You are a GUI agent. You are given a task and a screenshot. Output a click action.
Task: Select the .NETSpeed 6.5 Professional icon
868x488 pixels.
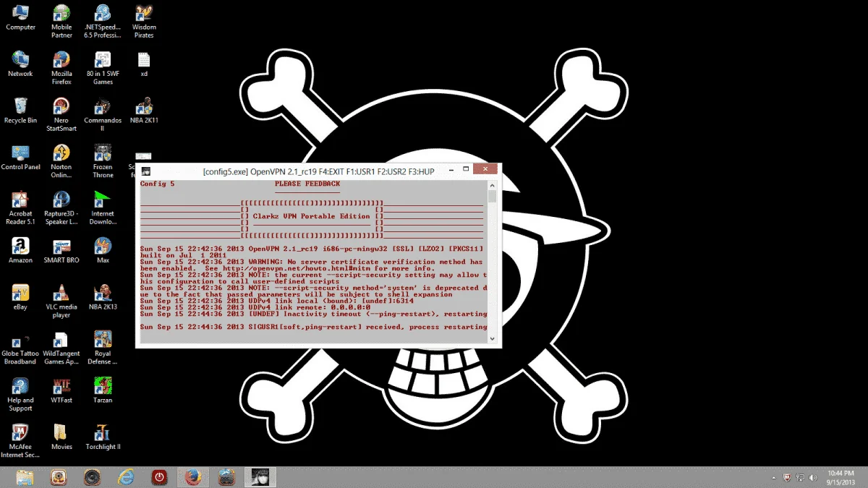coord(103,22)
